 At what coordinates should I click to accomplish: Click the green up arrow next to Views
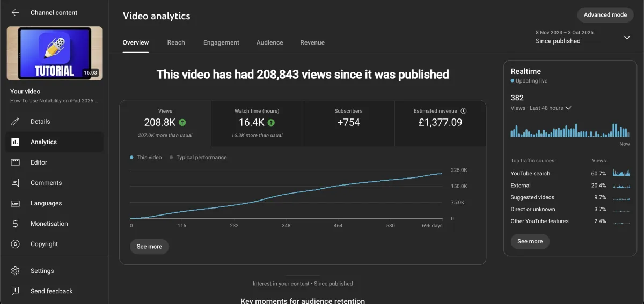click(x=182, y=122)
